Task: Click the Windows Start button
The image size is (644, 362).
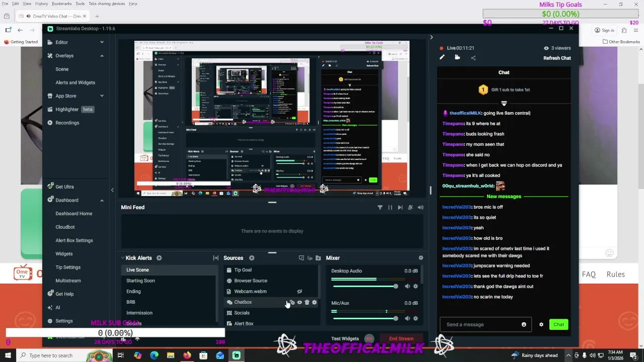Action: click(8, 355)
